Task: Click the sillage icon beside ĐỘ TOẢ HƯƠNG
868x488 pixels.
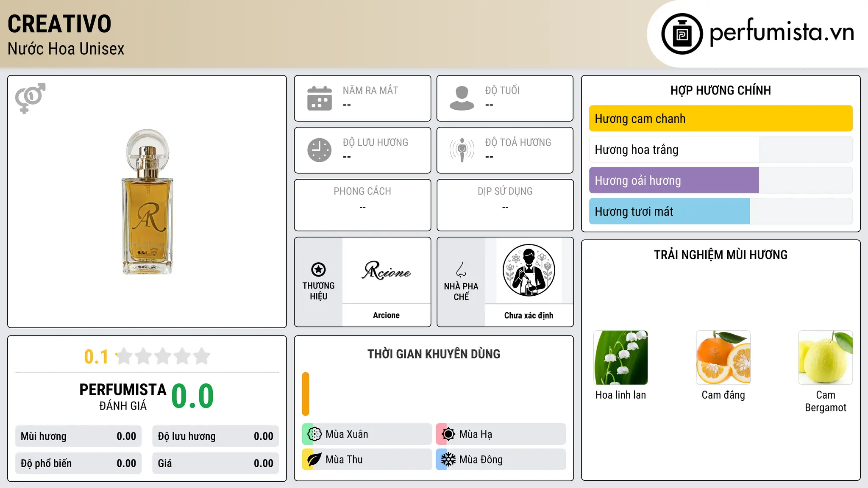Action: click(462, 150)
